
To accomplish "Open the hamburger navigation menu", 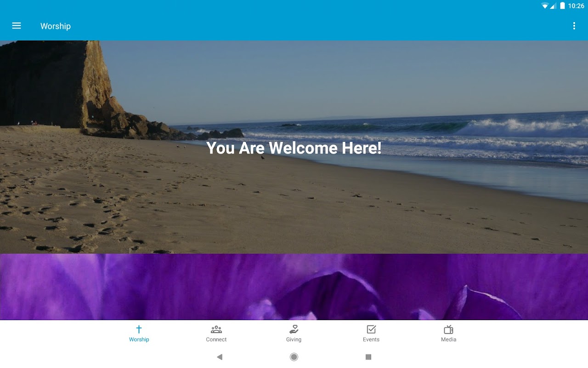I will [17, 26].
